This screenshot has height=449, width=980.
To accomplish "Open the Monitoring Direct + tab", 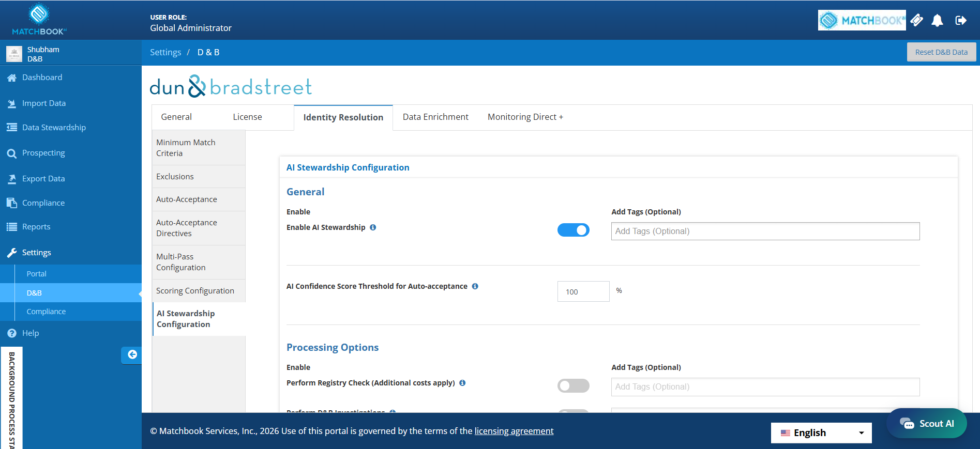I will 525,117.
